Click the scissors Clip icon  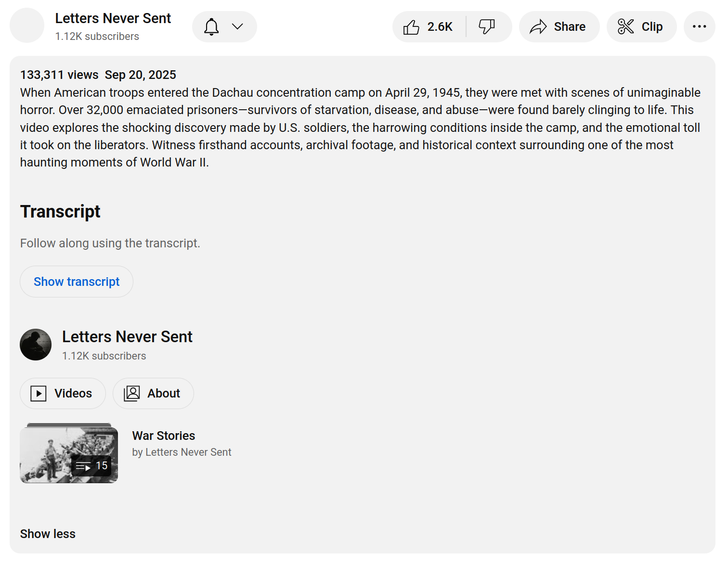point(625,26)
